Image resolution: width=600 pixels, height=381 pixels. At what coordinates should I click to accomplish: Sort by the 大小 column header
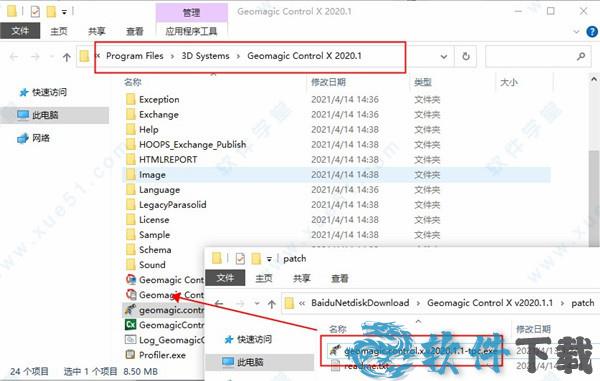click(509, 82)
